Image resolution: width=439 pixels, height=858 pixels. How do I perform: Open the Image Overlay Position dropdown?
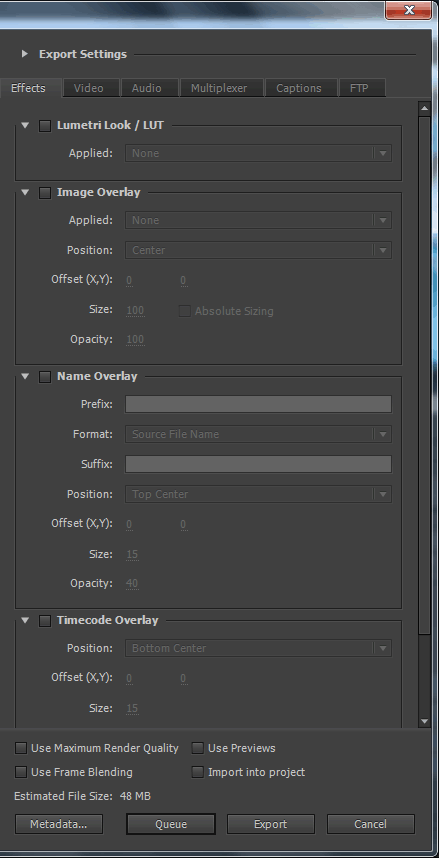tap(258, 250)
